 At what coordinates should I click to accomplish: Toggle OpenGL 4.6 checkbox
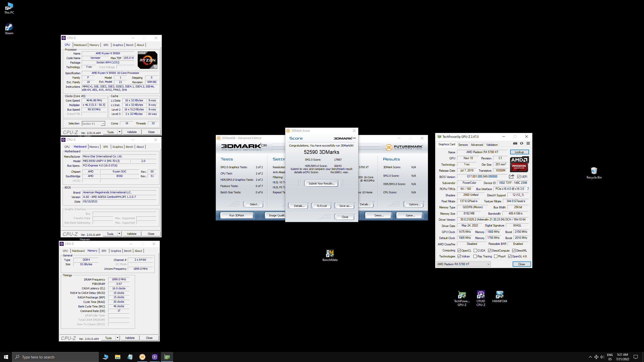pyautogui.click(x=510, y=256)
